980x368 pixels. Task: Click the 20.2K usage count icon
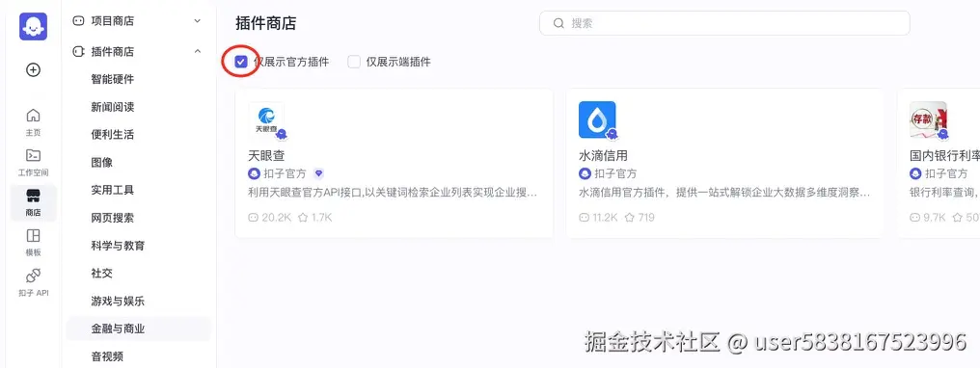[253, 218]
